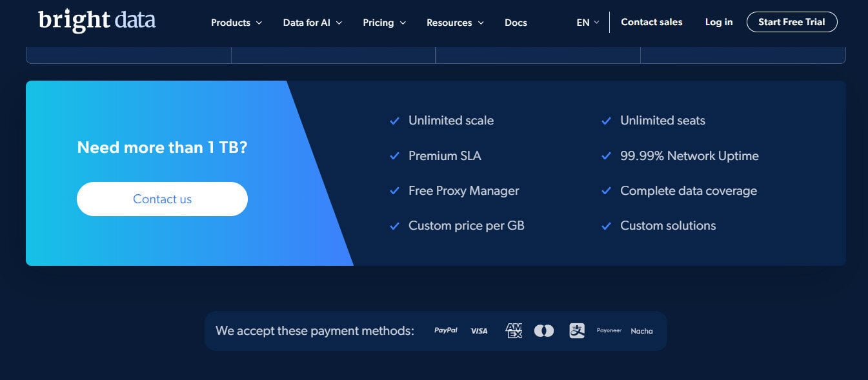Expand the Pricing menu

point(385,23)
